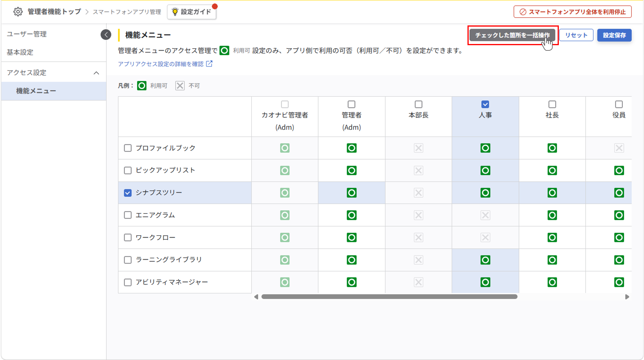Image resolution: width=644 pixels, height=360 pixels.
Task: Check the プロファイルブック row checkbox
Action: (128, 148)
